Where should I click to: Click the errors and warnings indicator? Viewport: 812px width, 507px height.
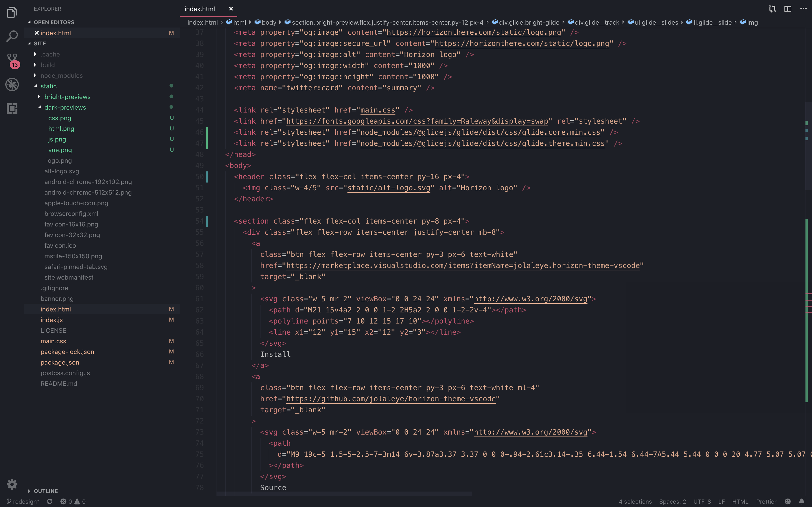72,501
